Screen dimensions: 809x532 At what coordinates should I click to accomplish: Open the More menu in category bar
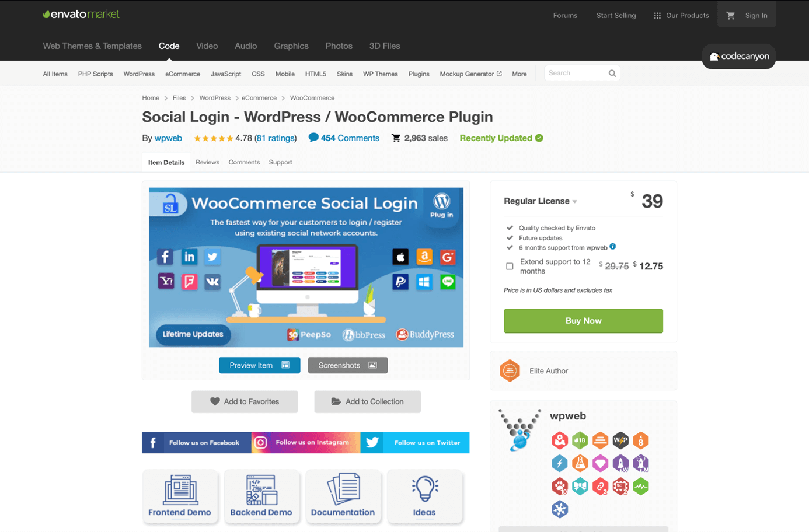click(x=519, y=74)
